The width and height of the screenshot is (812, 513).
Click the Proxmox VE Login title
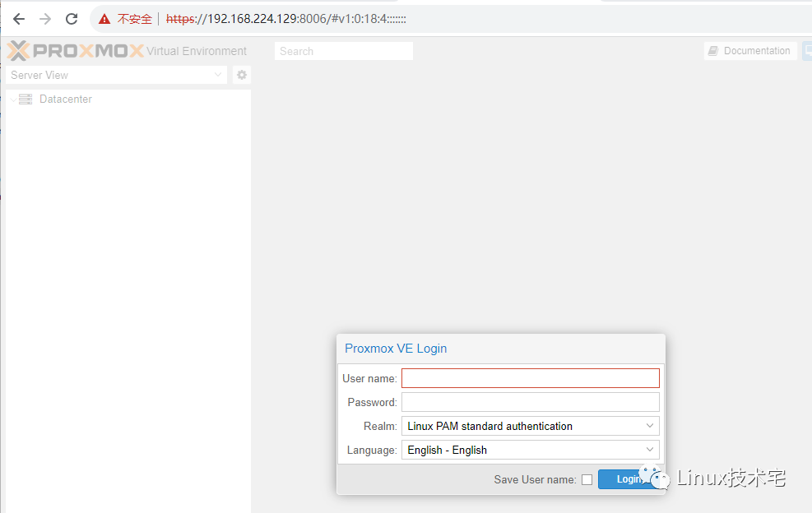click(x=396, y=349)
